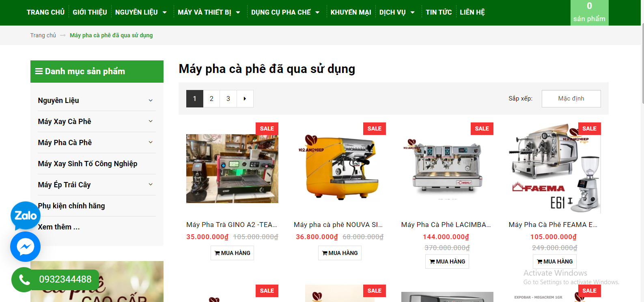Image resolution: width=644 pixels, height=302 pixels.
Task: Go to next page arrow in pagination
Action: (x=245, y=99)
